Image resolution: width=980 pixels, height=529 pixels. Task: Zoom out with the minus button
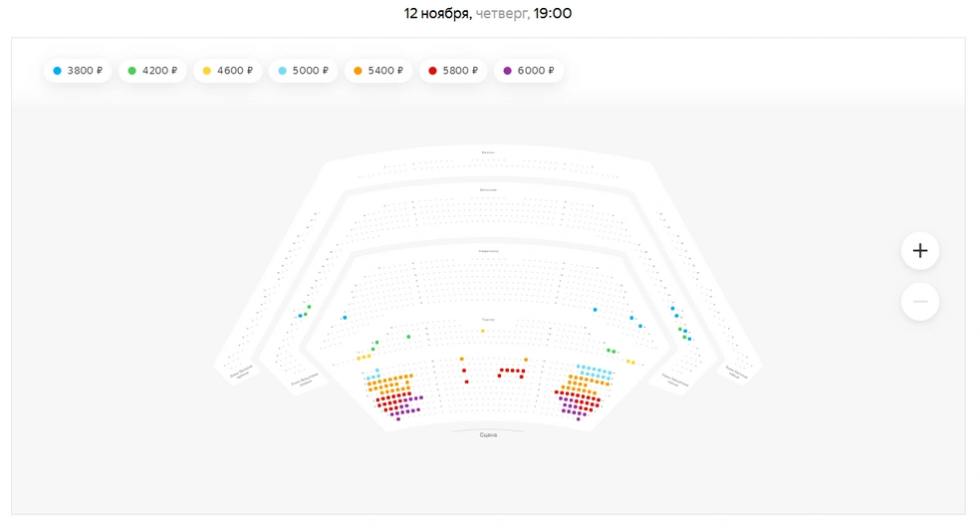(920, 302)
